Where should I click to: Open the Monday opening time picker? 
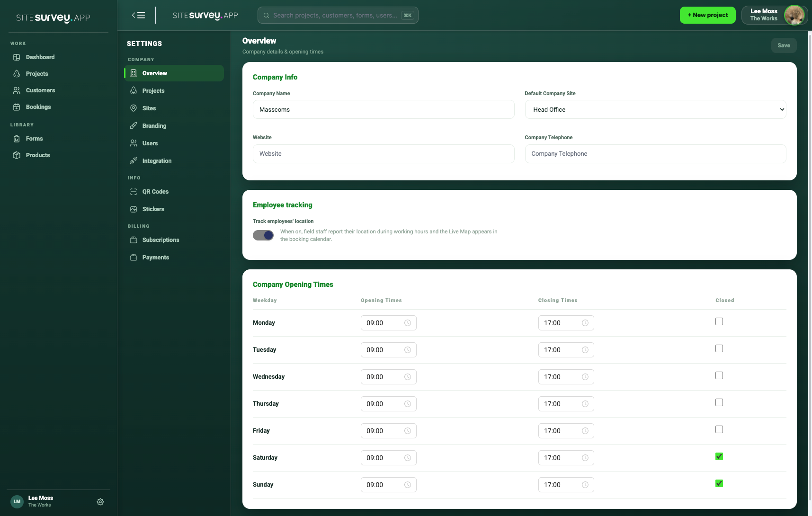click(x=388, y=323)
